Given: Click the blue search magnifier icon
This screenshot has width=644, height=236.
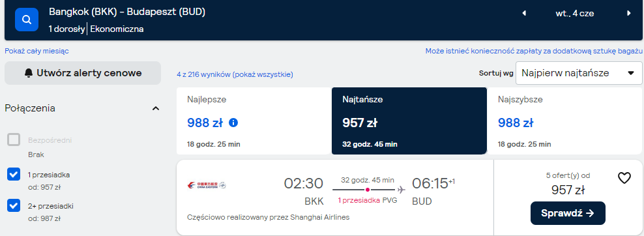Looking at the screenshot, I should 27,20.
